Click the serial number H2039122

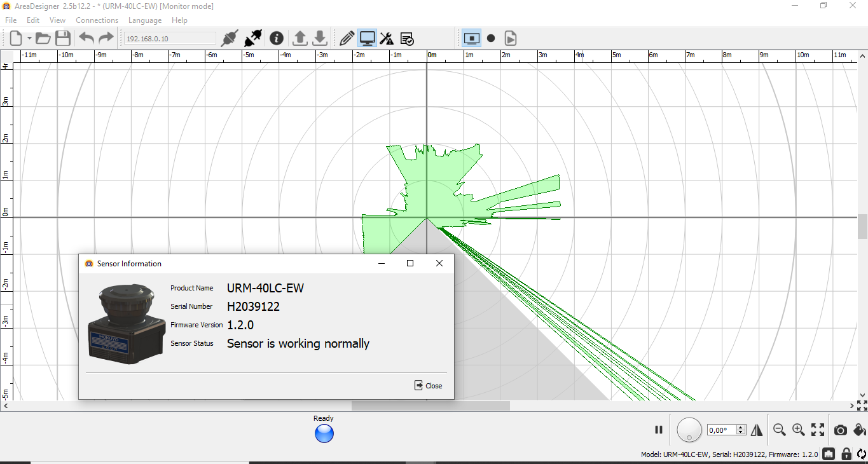tap(253, 306)
